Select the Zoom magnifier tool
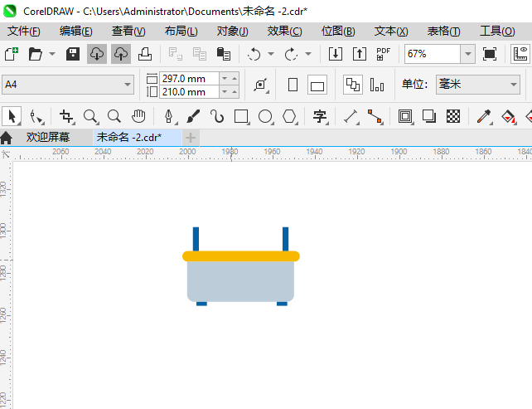 pyautogui.click(x=90, y=116)
